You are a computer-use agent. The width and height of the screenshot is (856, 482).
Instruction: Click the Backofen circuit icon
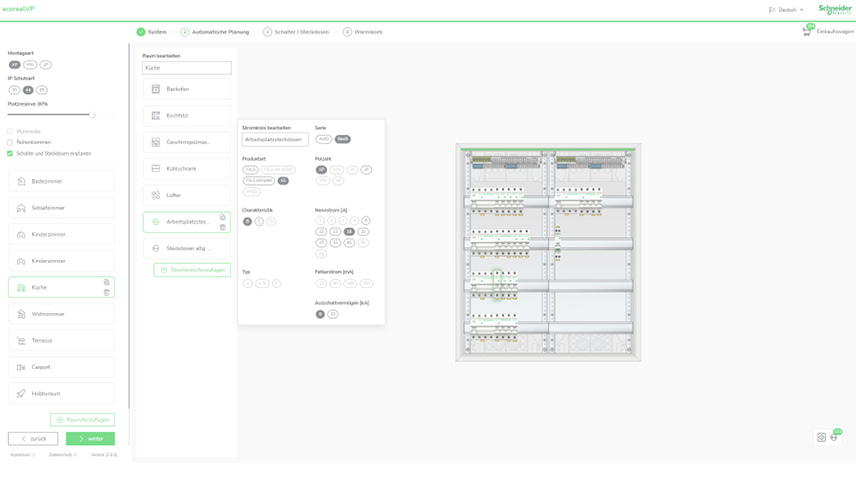point(156,89)
